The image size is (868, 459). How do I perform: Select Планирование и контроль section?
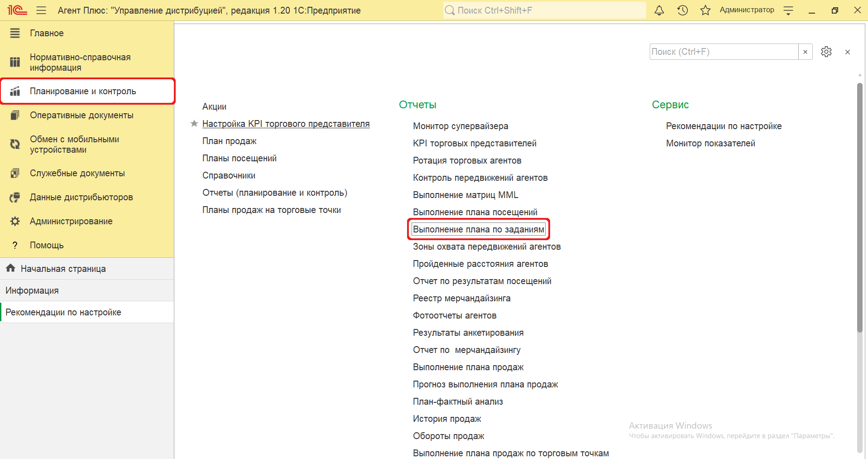[87, 91]
